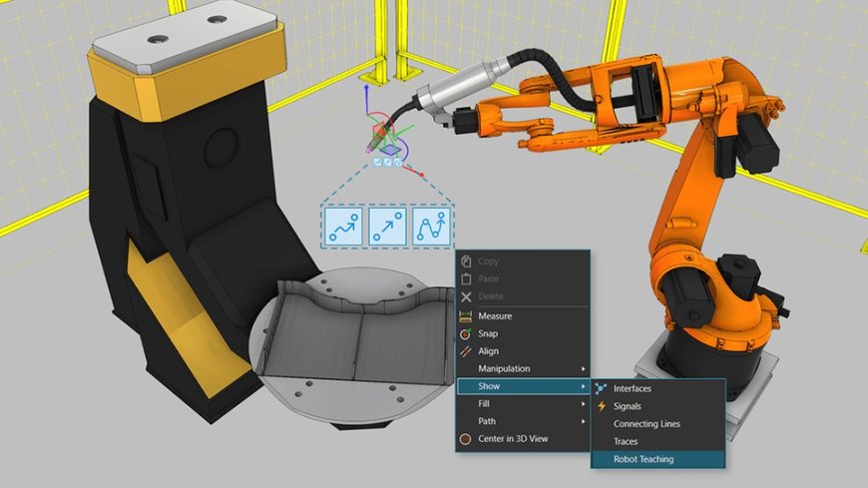The height and width of the screenshot is (488, 868).
Task: Click the last small motion icon under the gizmo
Action: [x=398, y=163]
